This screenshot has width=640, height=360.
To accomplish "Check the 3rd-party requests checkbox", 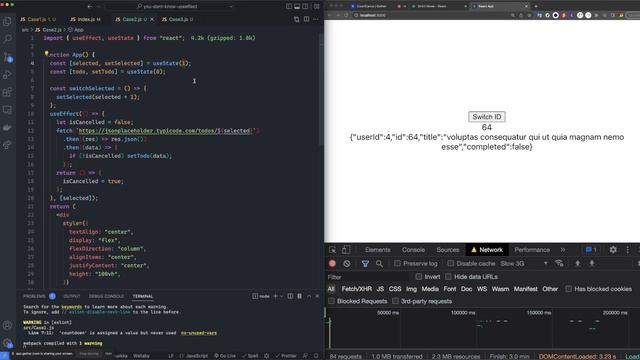I will coord(395,301).
